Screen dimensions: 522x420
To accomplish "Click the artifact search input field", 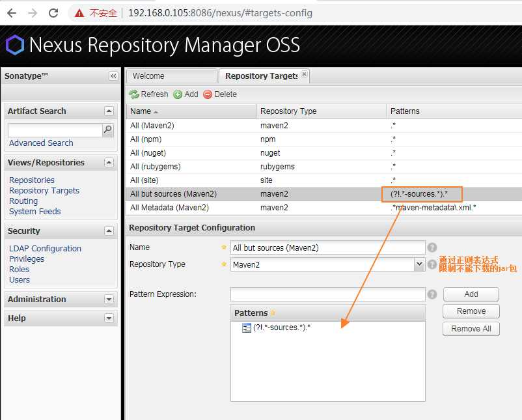I will tap(55, 130).
